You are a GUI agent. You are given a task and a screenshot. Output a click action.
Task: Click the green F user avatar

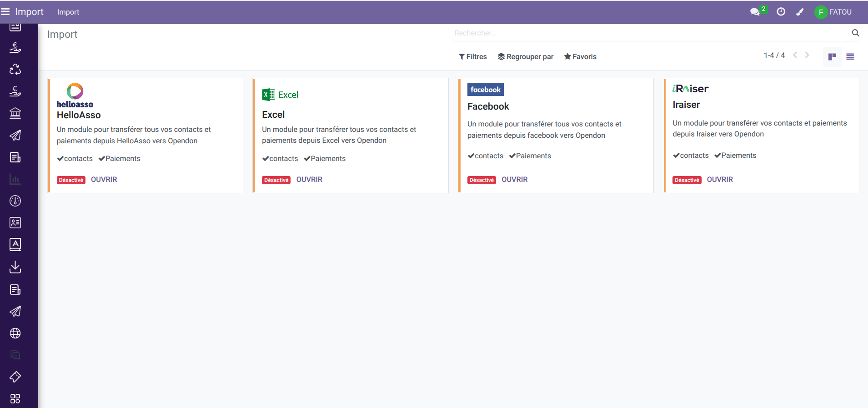821,12
